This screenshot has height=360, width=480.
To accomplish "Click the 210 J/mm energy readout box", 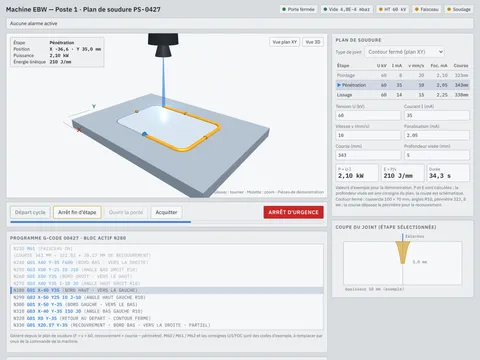I will coord(403,173).
